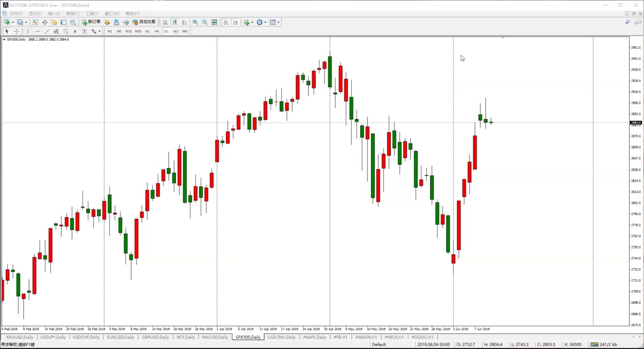Expand the indicators list dropdown arrow
Screen dimensions: 644x349
click(x=252, y=22)
